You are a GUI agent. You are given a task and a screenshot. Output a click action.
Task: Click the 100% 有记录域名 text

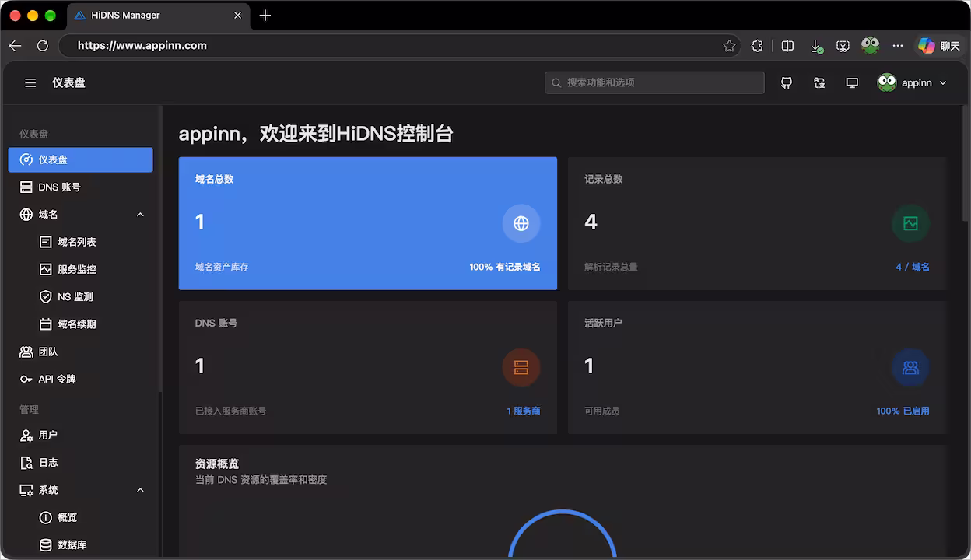click(505, 267)
